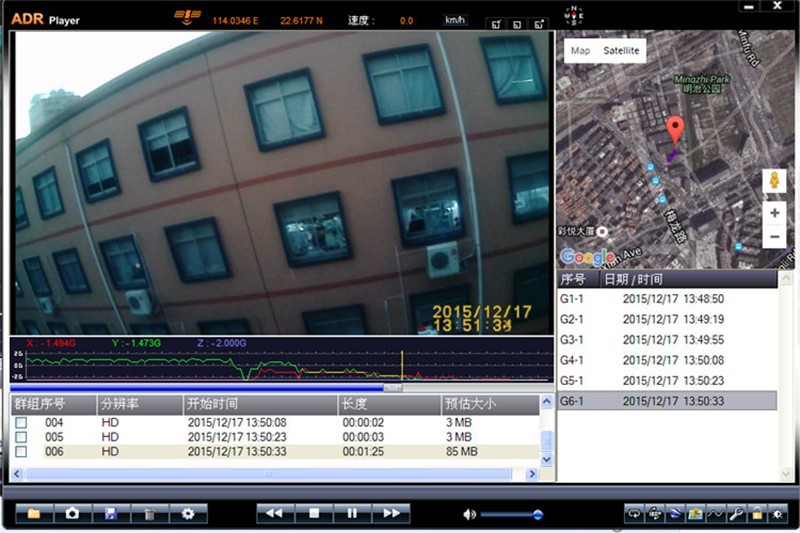Mute audio using the speaker icon
800x533 pixels.
tap(469, 515)
